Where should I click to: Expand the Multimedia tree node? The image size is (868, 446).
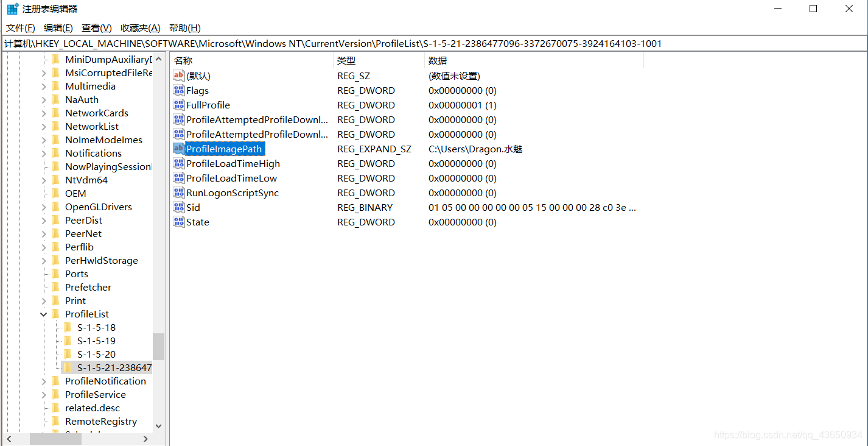click(44, 87)
